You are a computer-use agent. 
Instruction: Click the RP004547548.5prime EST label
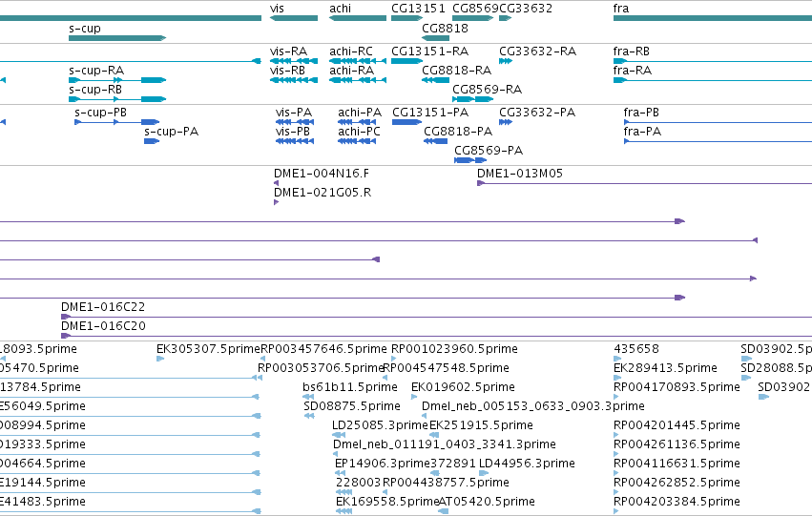[x=446, y=368]
